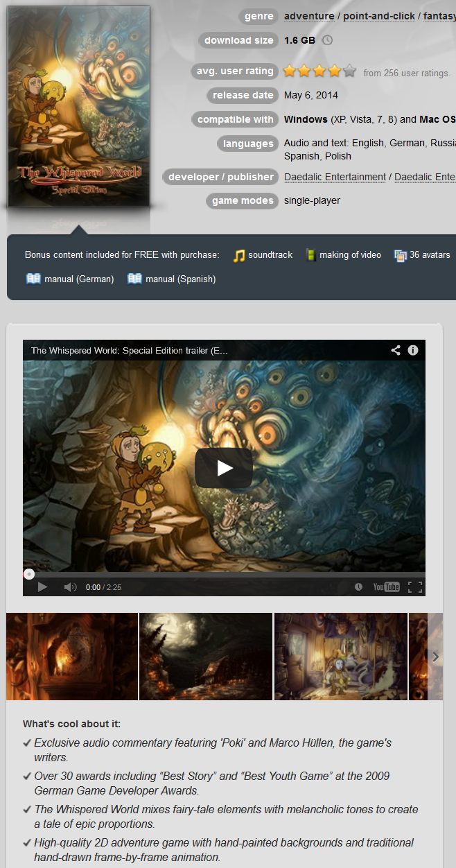Click the 'Over 30 awards' bullet text
The image size is (456, 868).
pos(213,783)
